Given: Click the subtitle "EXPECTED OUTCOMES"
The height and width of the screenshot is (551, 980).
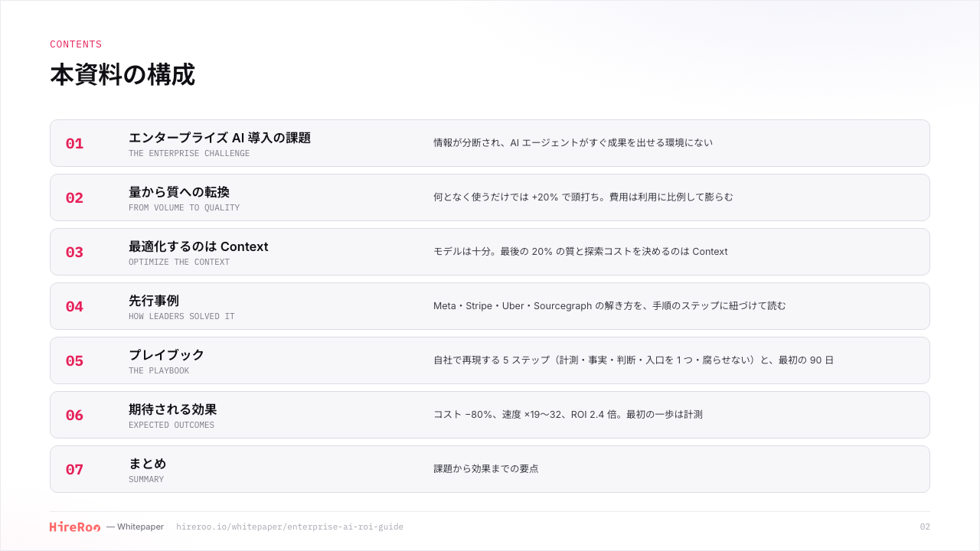Looking at the screenshot, I should coord(171,425).
